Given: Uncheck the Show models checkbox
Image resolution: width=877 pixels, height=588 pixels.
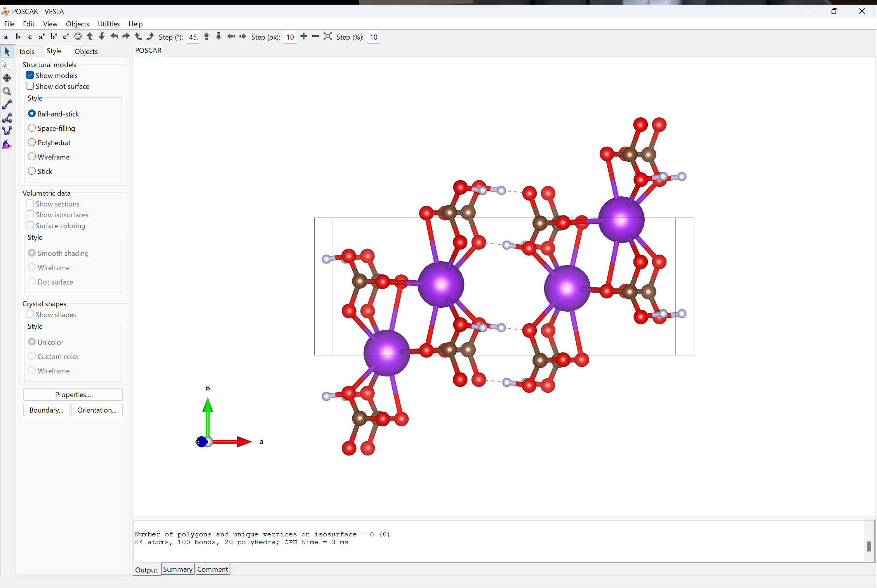Looking at the screenshot, I should [30, 75].
